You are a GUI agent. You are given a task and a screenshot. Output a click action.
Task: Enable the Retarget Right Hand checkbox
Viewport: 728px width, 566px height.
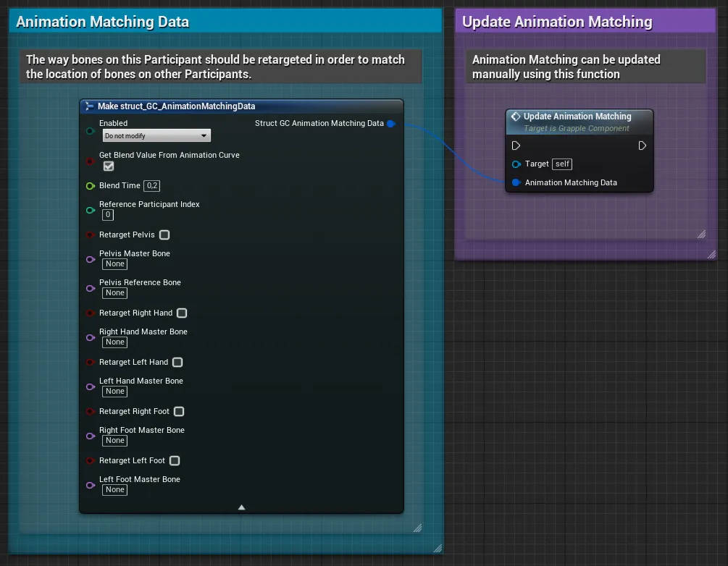[182, 313]
